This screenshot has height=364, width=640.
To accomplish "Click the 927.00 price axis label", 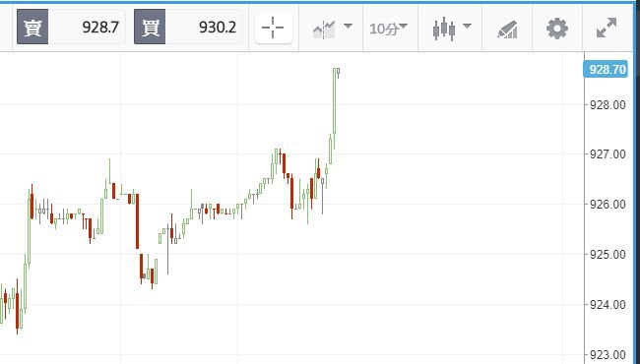I will click(608, 154).
